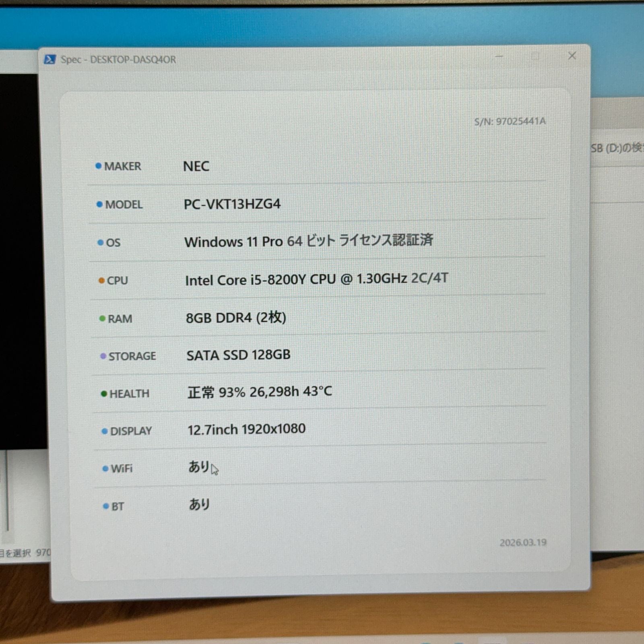Click the date 2026.03.19
Viewport: 644px width, 644px height.
click(x=523, y=543)
